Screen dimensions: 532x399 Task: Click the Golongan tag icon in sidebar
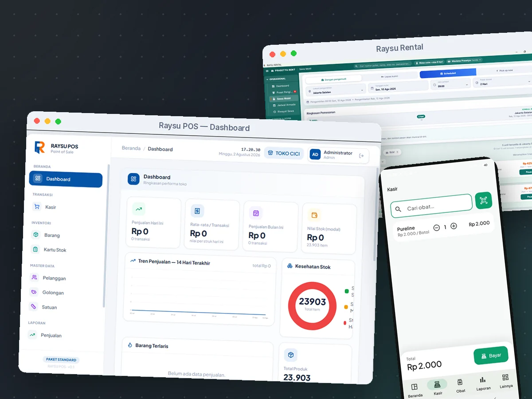coord(34,292)
